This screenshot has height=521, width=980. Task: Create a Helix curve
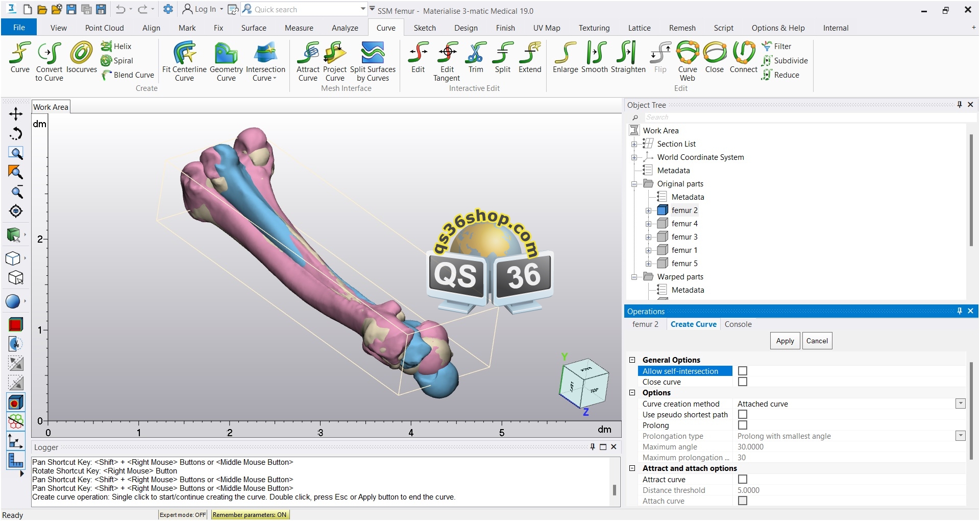pyautogui.click(x=116, y=46)
